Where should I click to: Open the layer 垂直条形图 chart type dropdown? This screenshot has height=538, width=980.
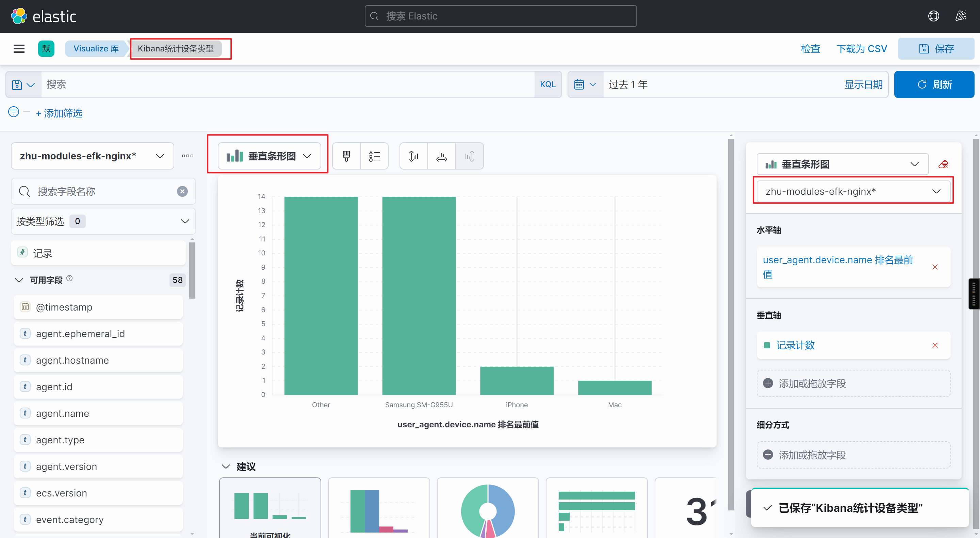point(843,164)
